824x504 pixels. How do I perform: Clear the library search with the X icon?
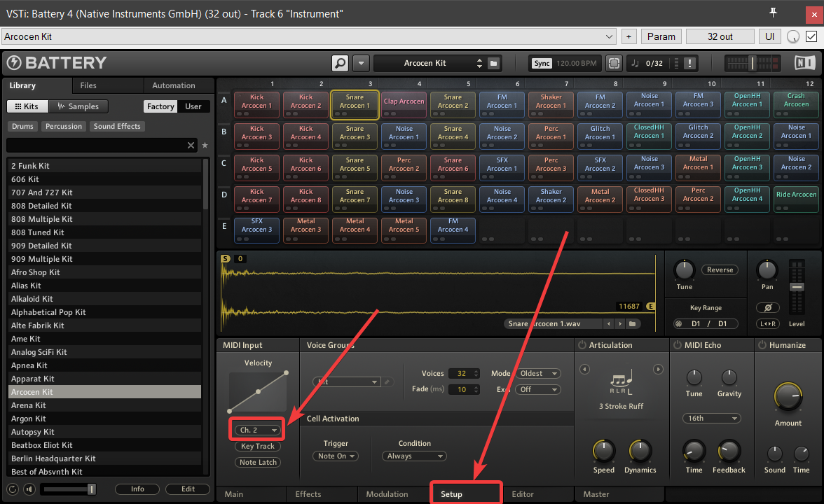pos(191,146)
